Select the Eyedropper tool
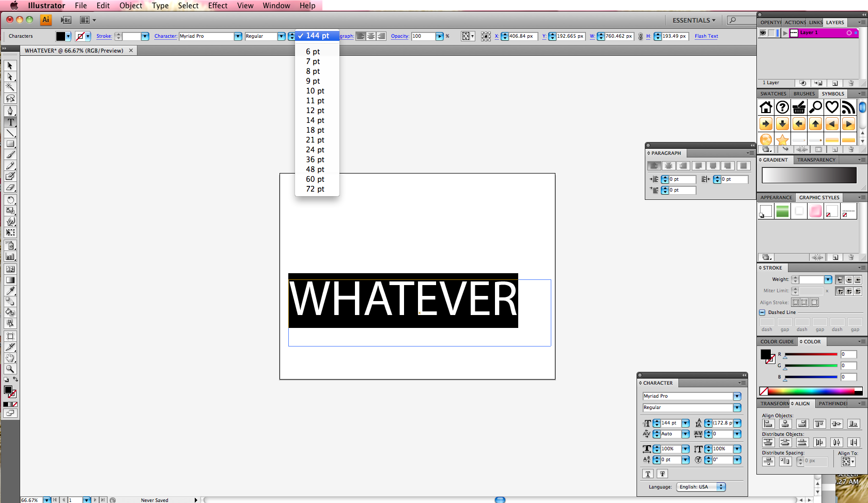The height and width of the screenshot is (503, 868). pyautogui.click(x=10, y=290)
